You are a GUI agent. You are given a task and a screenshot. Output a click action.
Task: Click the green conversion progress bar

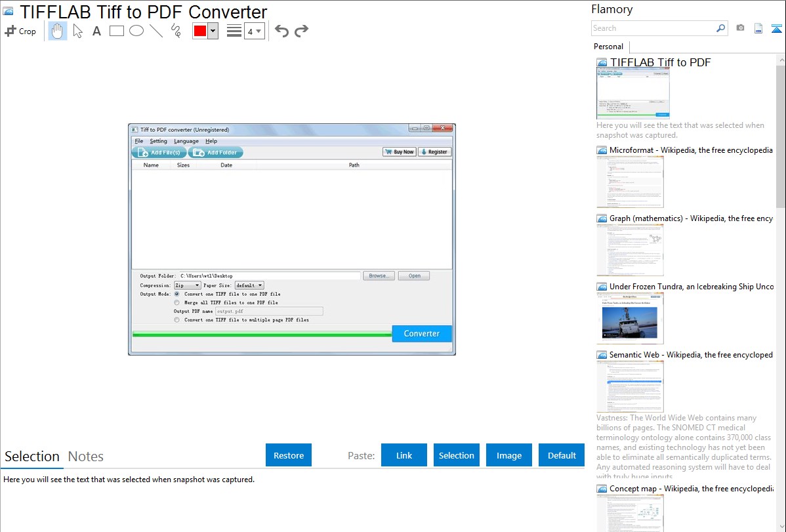262,334
